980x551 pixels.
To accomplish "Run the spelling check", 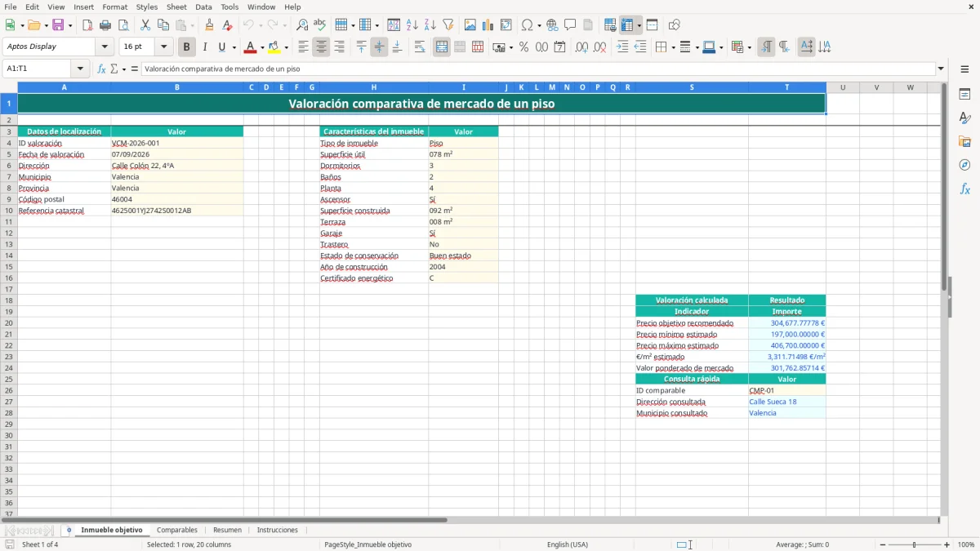I will (x=320, y=25).
